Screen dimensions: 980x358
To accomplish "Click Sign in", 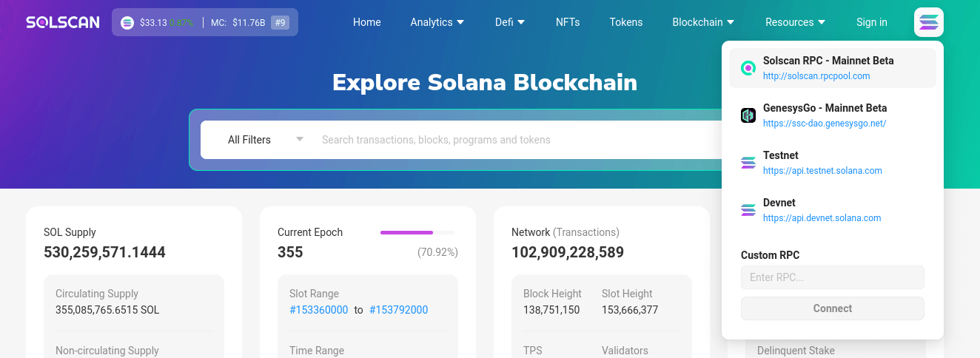I will pos(872,22).
